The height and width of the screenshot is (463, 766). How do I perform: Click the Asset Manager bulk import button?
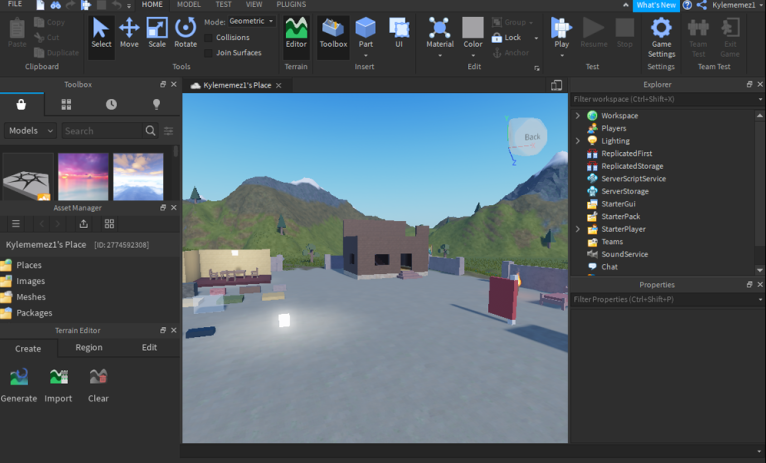tap(84, 224)
